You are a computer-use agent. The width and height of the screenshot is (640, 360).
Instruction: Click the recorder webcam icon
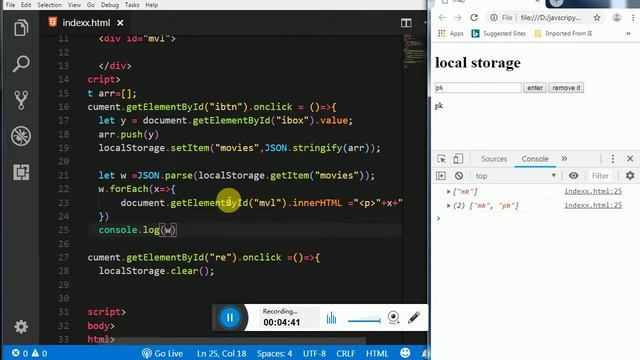(x=393, y=317)
